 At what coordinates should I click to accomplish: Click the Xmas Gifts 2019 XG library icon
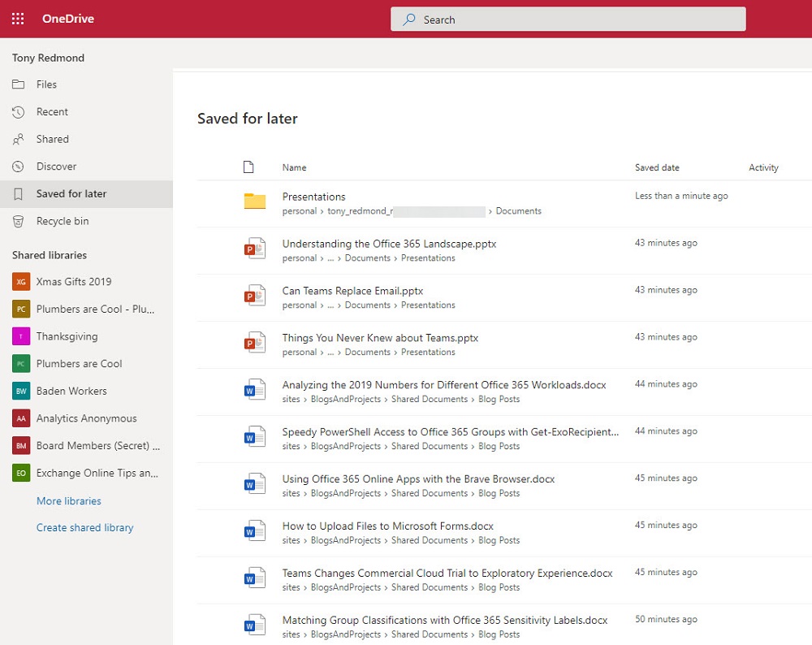click(x=21, y=282)
